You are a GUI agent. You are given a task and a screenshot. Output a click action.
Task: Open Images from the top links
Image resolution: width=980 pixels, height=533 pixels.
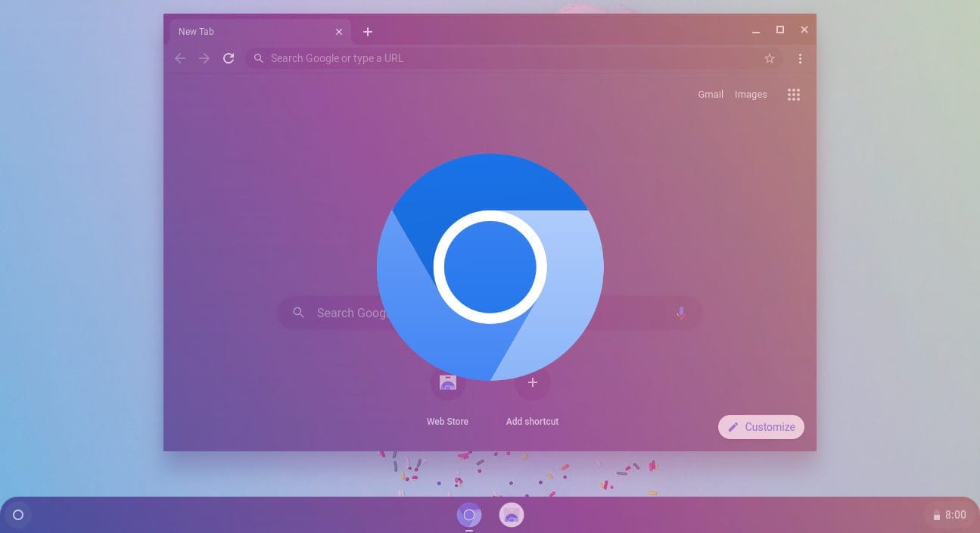[x=750, y=94]
